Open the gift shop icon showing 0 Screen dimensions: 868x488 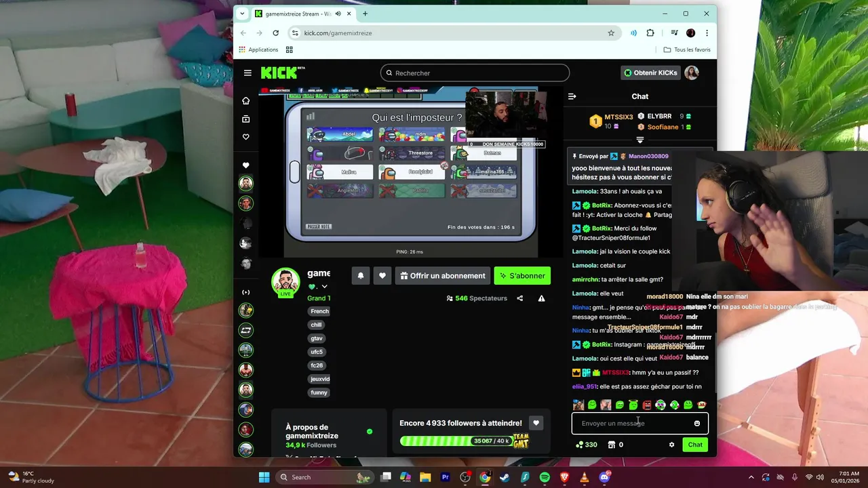pos(616,445)
